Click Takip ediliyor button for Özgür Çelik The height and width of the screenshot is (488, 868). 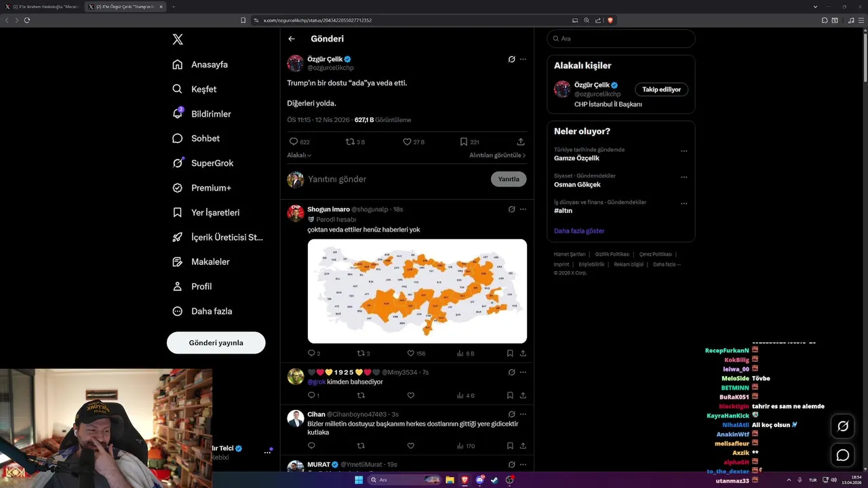(x=661, y=89)
